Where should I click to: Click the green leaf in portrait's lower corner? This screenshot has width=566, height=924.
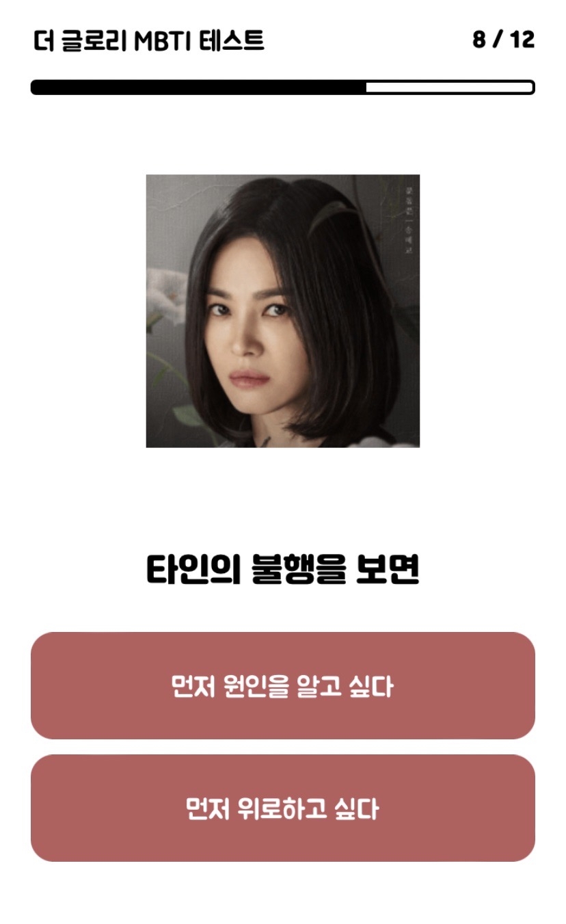(186, 414)
